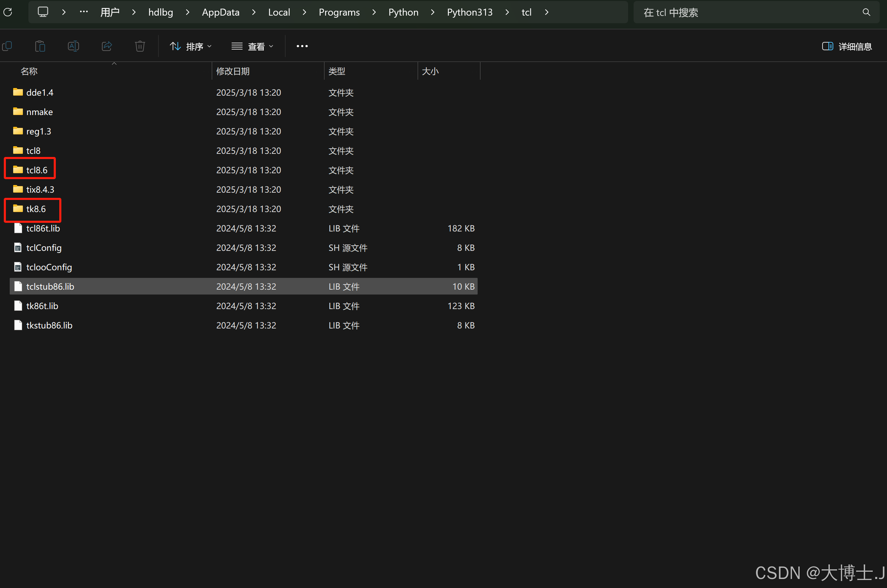This screenshot has width=887, height=588.
Task: Click the delete trash bin icon
Action: [x=140, y=46]
